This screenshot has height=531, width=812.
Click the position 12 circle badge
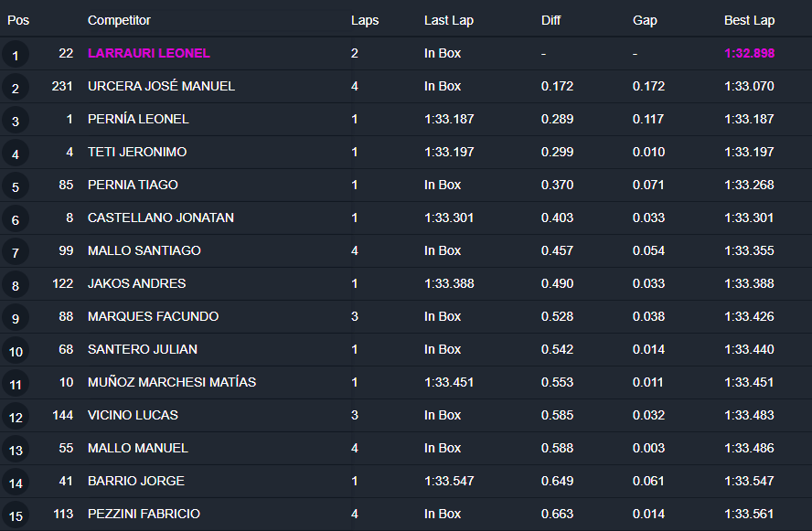(15, 417)
